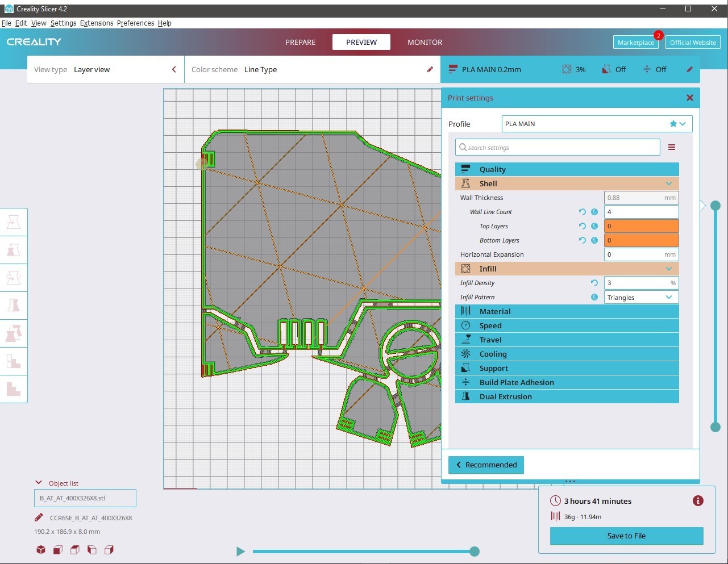
Task: Switch to the MONITOR stage tab
Action: (425, 42)
